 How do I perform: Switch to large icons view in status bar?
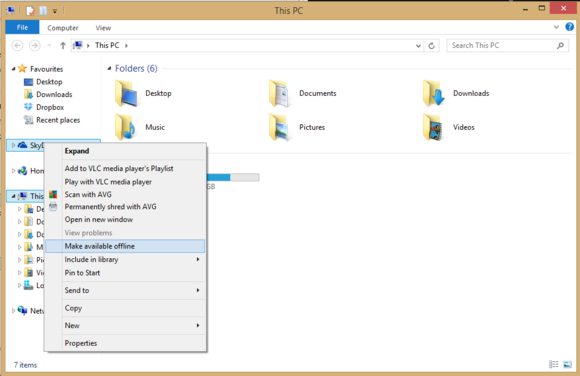[x=567, y=365]
